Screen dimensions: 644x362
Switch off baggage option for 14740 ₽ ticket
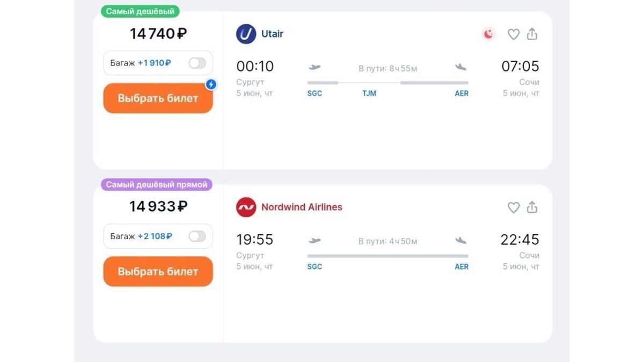coord(197,63)
